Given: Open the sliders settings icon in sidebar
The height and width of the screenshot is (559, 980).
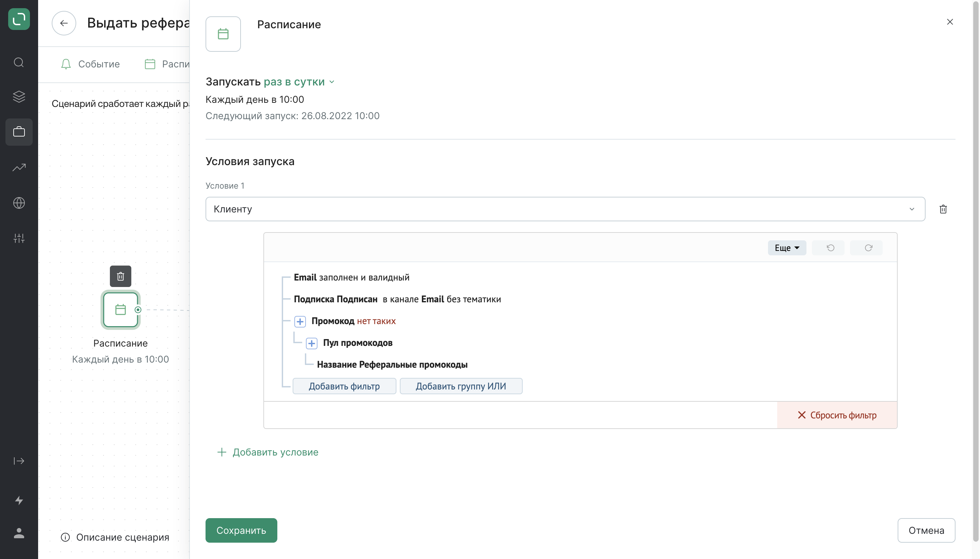Looking at the screenshot, I should pos(19,238).
